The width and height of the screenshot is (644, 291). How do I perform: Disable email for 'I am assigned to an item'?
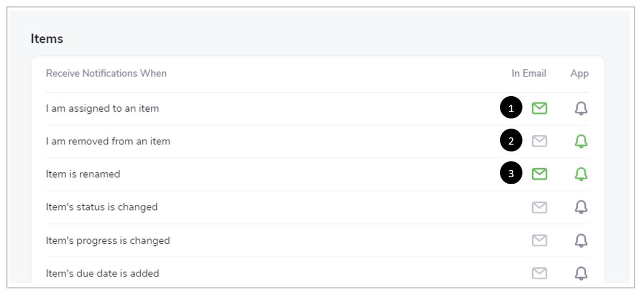pyautogui.click(x=539, y=108)
